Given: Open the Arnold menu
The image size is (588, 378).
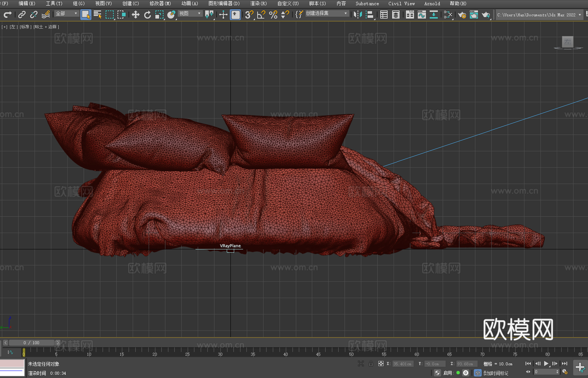Looking at the screenshot, I should tap(432, 3).
